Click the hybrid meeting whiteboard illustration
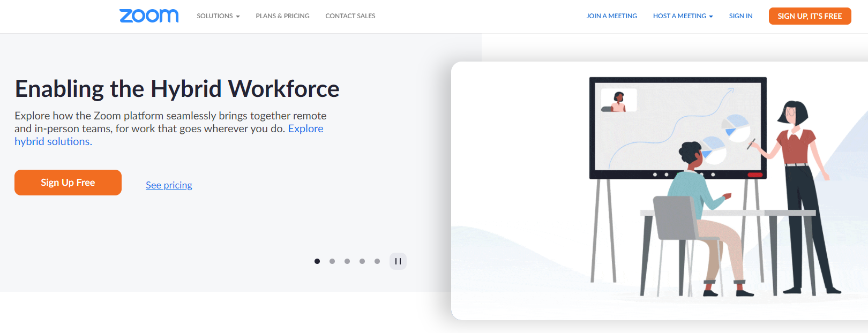 (660, 191)
